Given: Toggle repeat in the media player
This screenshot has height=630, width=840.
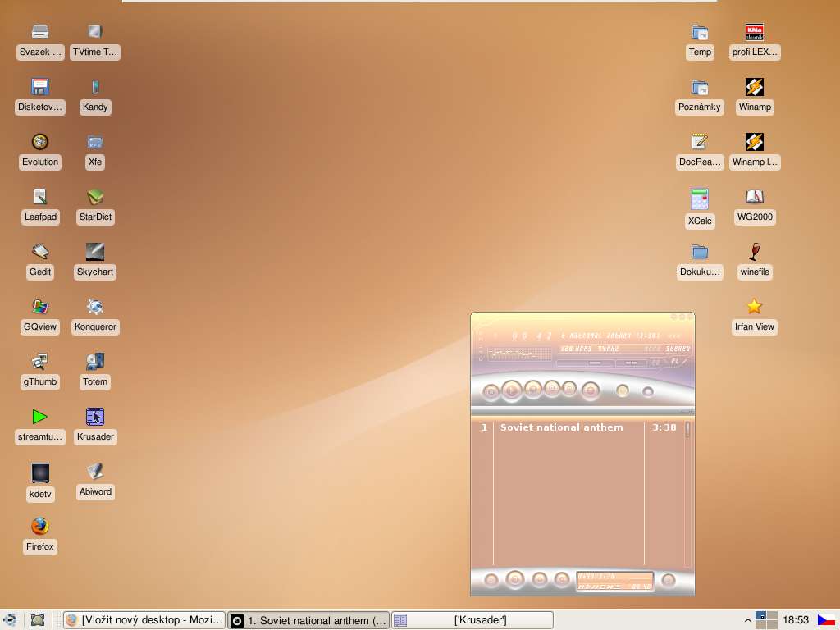Looking at the screenshot, I should pos(648,392).
